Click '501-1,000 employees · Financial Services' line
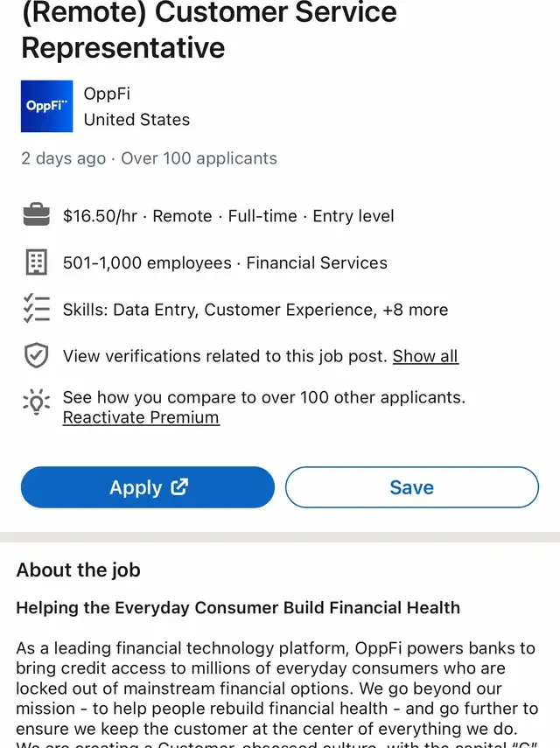Screen dimensions: 560x748 pyautogui.click(x=225, y=262)
